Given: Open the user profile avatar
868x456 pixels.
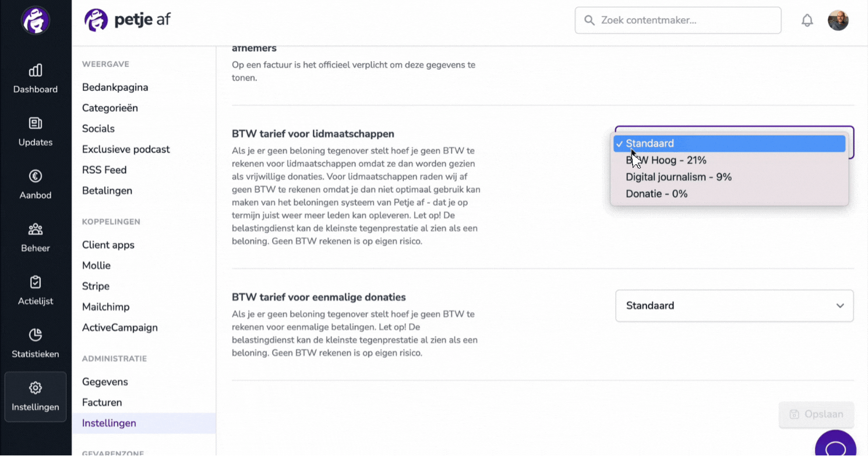Looking at the screenshot, I should 838,20.
